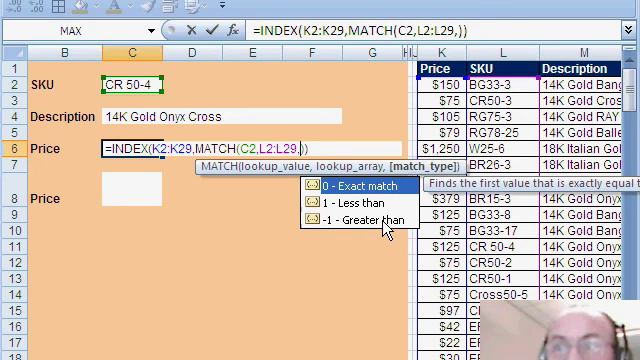Viewport: 640px width, 360px height.
Task: Click the Decrease Decimal icon
Action: (36, 6)
